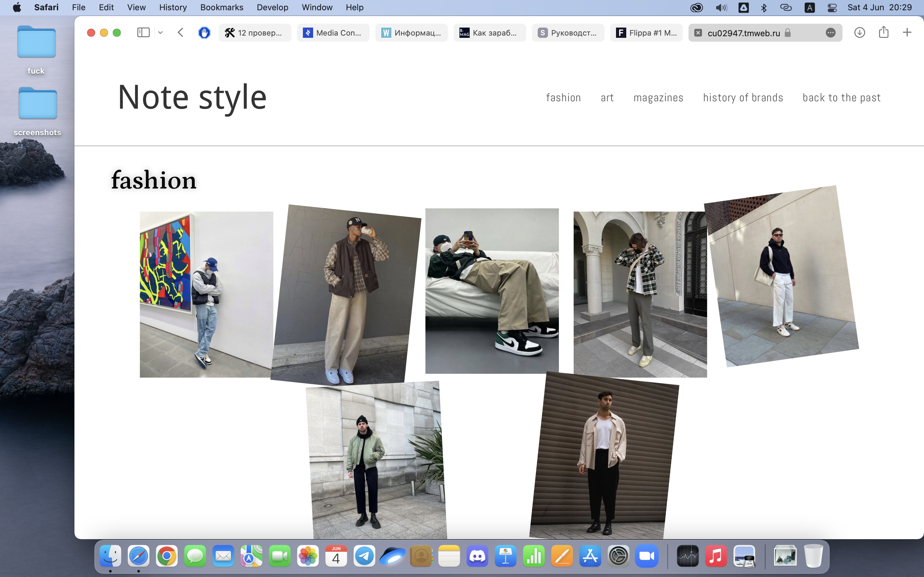Switch to the Media Con... tab
The height and width of the screenshot is (577, 924).
coord(333,33)
